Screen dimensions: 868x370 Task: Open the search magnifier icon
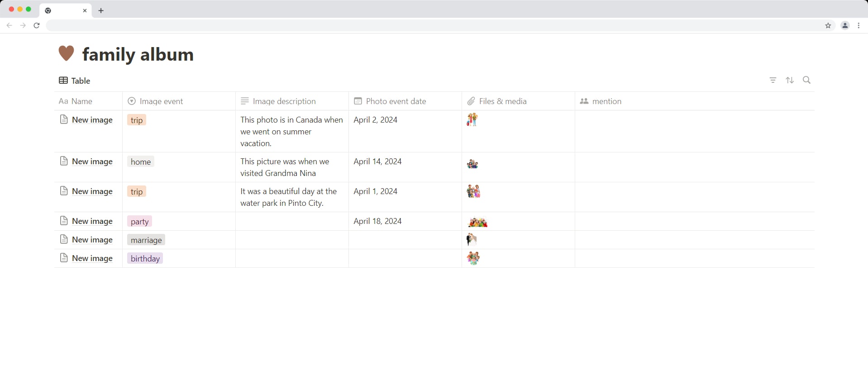click(x=806, y=80)
